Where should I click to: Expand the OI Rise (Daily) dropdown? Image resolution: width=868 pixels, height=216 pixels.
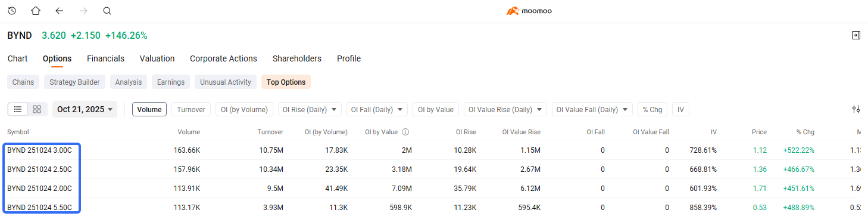pyautogui.click(x=310, y=109)
